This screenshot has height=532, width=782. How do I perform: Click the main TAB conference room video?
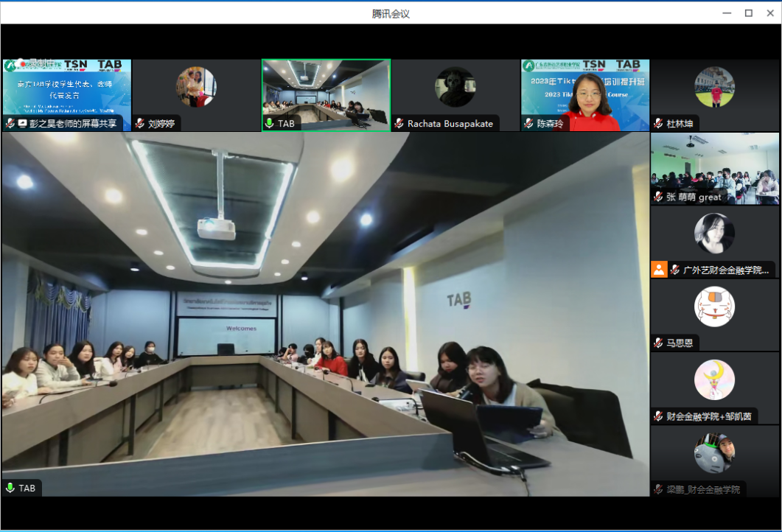[324, 309]
